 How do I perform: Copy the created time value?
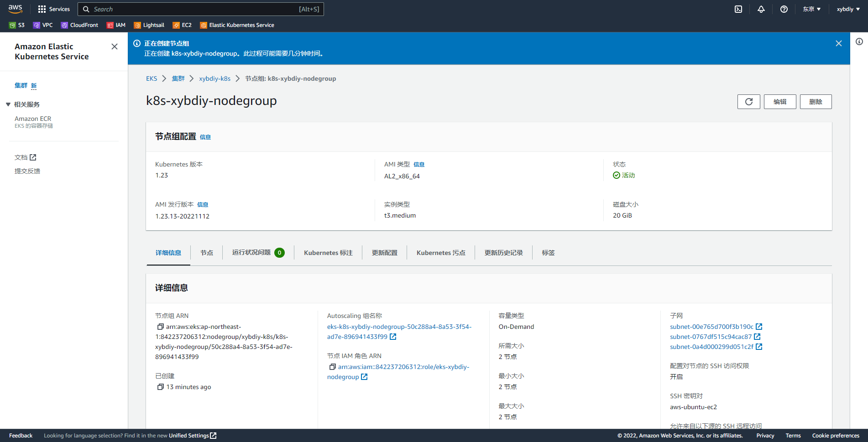pos(160,387)
